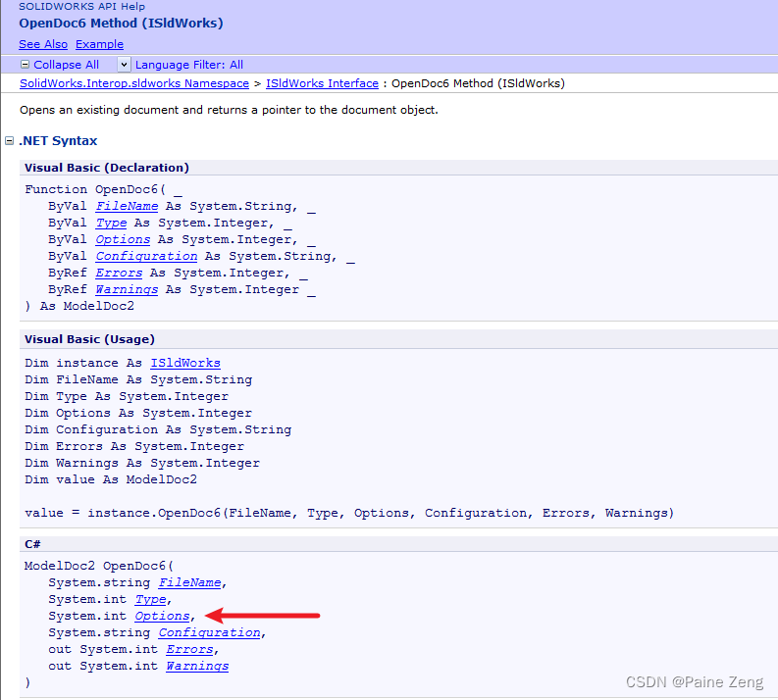Screen dimensions: 778x700
Task: Click the .NET Syntax heading
Action: 58,141
